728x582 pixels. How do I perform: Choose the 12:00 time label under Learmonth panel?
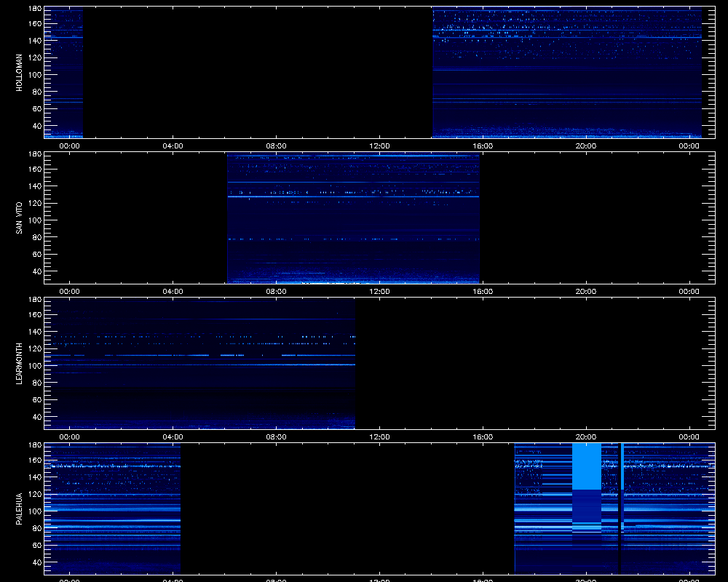(379, 436)
